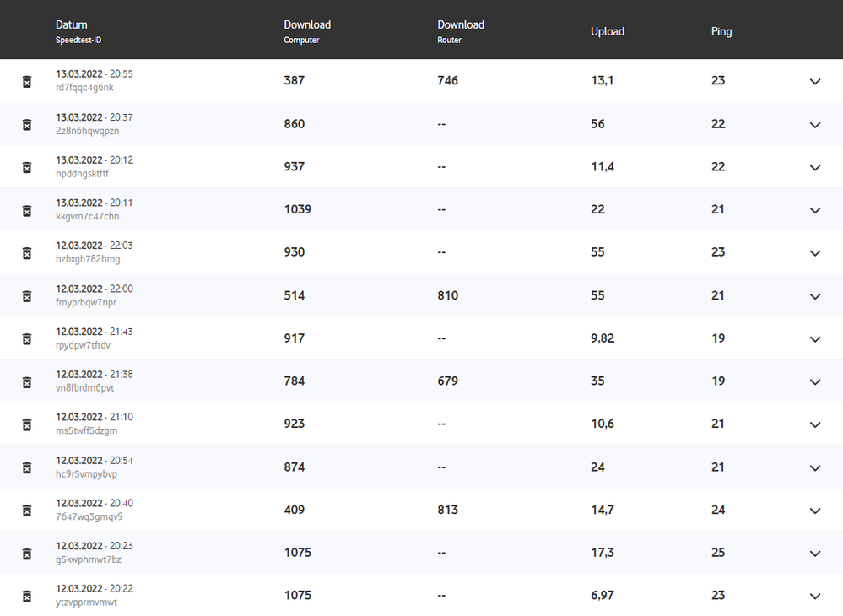
Task: Remove the 13.03.2022 20:11 test result
Action: (27, 210)
